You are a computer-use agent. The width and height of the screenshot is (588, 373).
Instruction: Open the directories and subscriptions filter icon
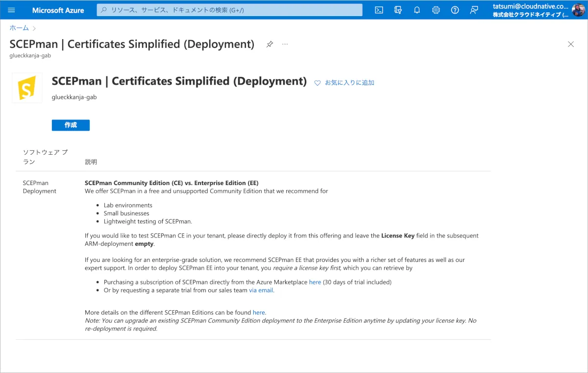tap(398, 10)
